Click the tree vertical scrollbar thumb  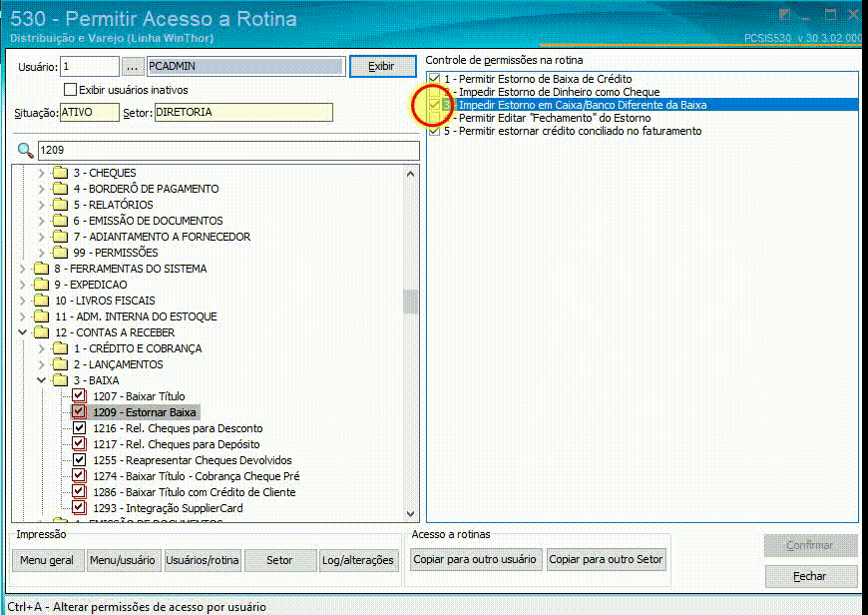(x=410, y=302)
